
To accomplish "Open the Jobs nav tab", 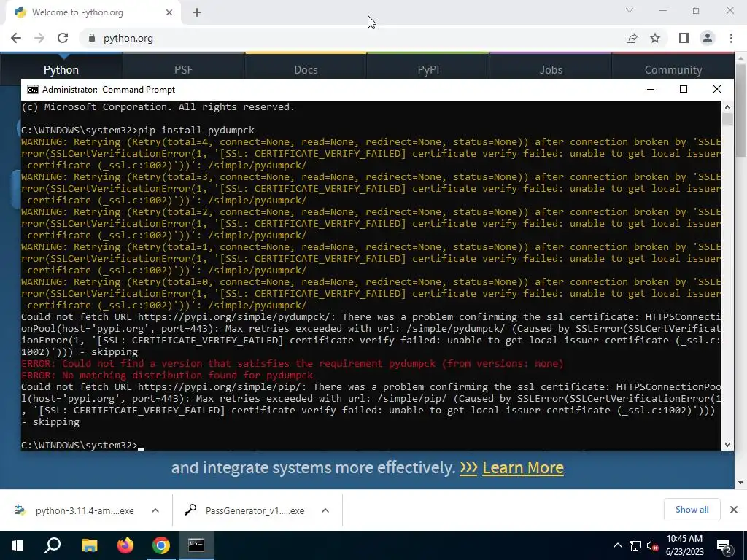I will coord(551,69).
